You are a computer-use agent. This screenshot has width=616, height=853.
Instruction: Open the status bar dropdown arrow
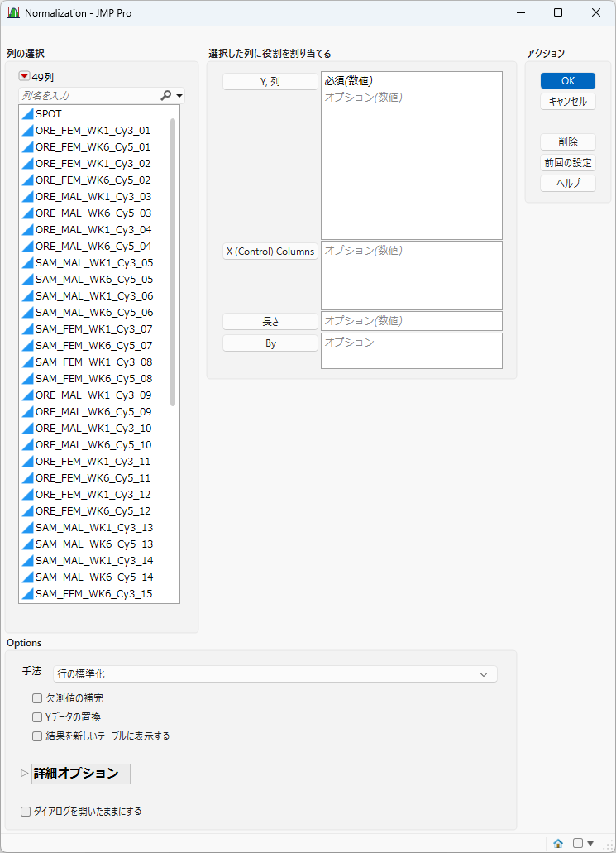[590, 844]
